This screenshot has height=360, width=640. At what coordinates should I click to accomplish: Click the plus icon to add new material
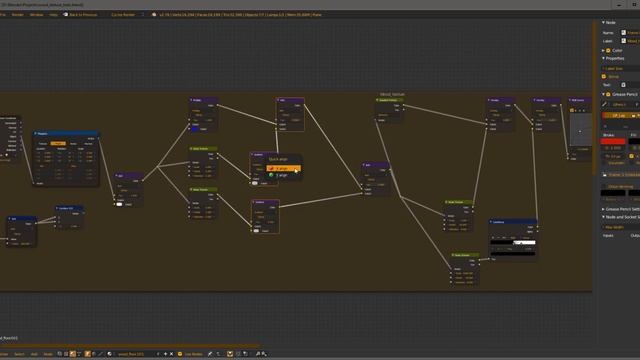pos(165,354)
